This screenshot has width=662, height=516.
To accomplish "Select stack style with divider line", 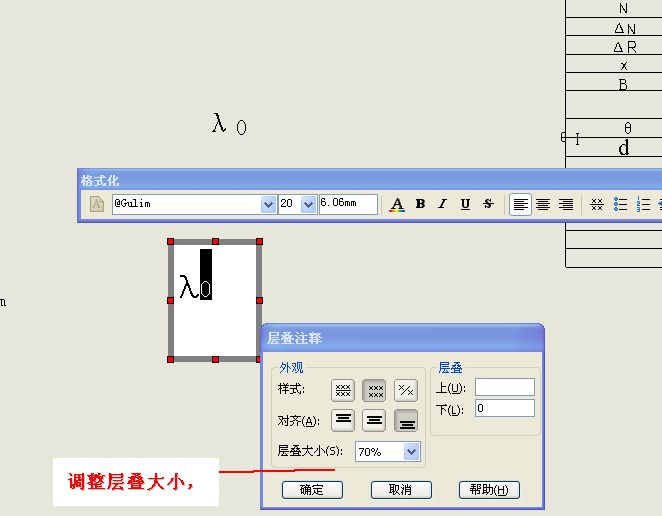I will 343,390.
